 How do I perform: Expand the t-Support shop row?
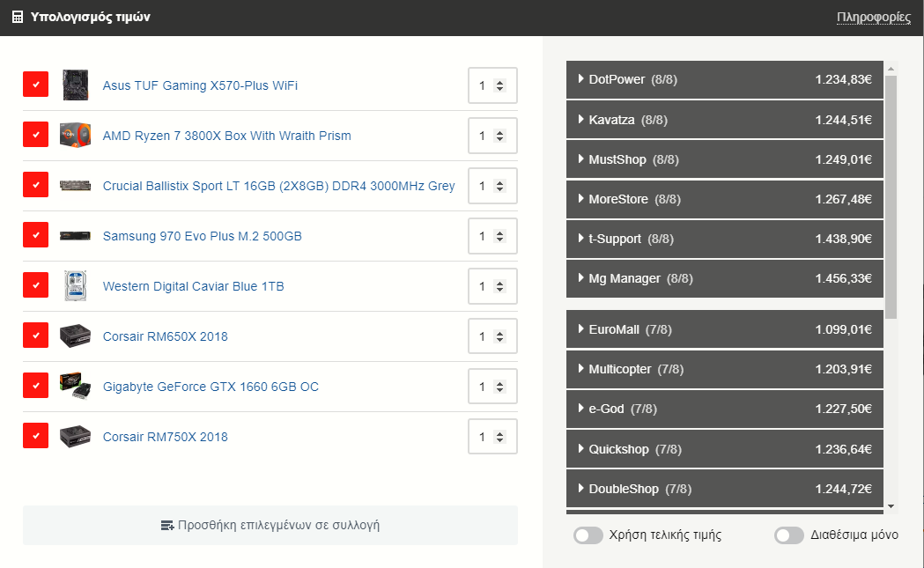725,239
